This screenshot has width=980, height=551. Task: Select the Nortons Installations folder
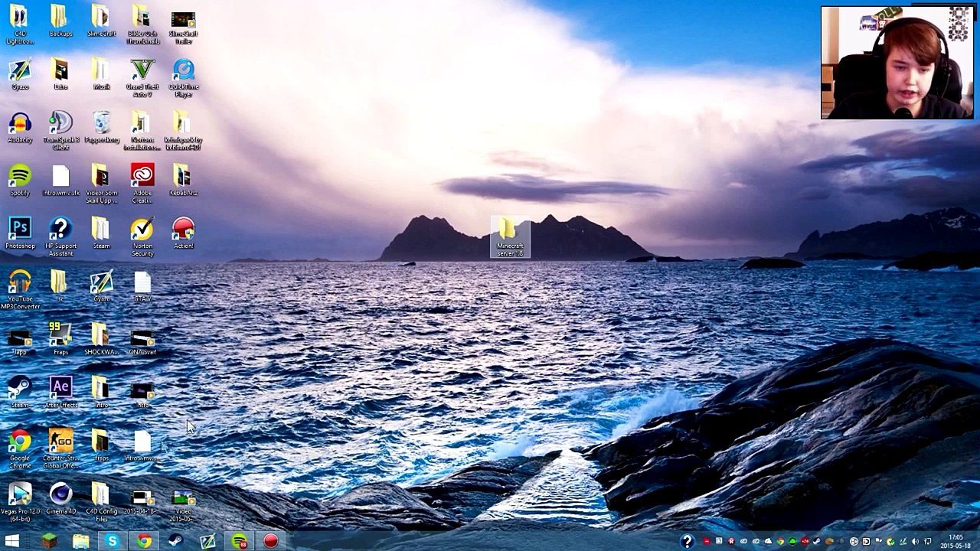[x=142, y=131]
